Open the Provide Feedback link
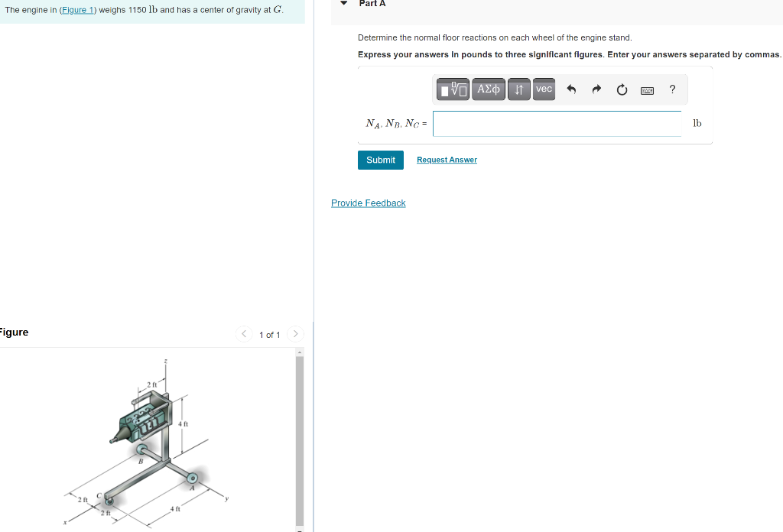 click(x=368, y=203)
